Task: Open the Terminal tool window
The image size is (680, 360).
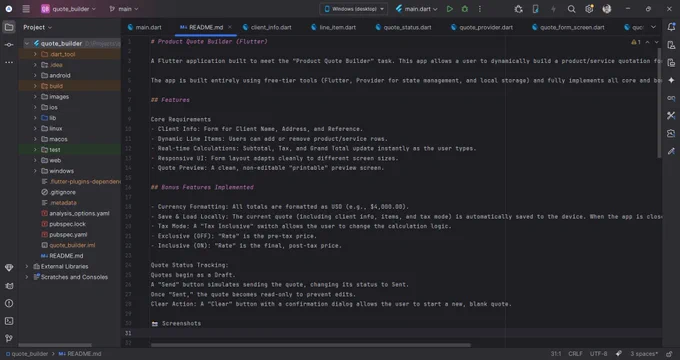Action: tap(9, 321)
